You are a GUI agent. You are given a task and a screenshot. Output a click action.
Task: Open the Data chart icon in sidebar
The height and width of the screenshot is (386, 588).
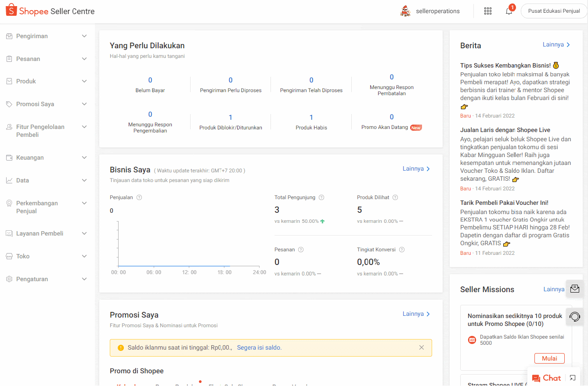10,180
